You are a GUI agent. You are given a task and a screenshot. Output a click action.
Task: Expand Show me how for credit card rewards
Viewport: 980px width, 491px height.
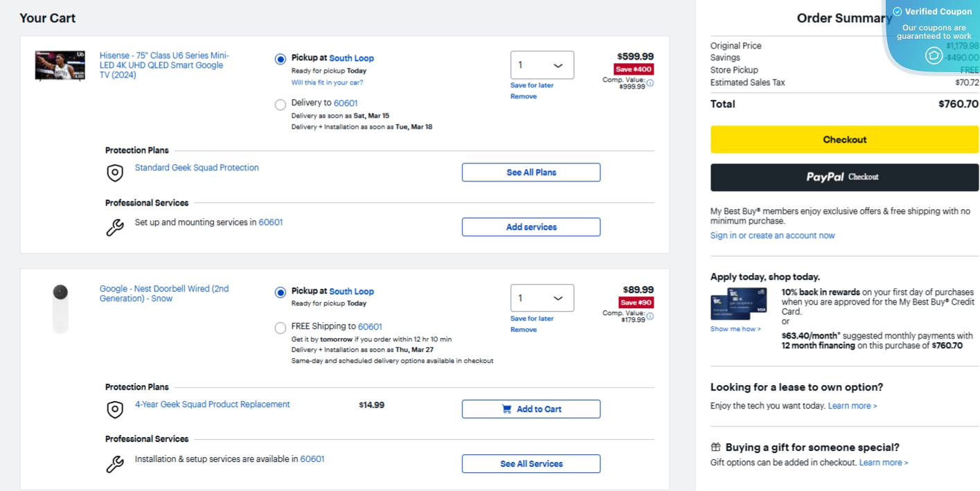coord(734,329)
